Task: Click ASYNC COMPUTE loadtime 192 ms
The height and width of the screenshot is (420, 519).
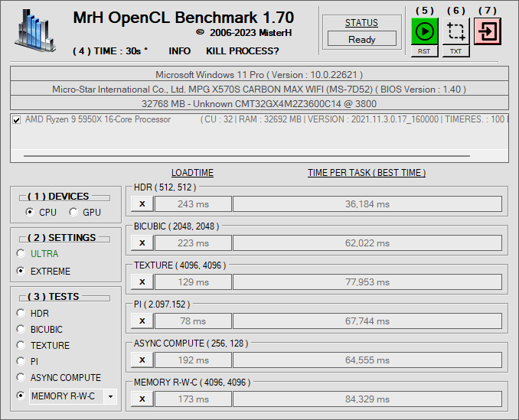Action: click(x=194, y=360)
